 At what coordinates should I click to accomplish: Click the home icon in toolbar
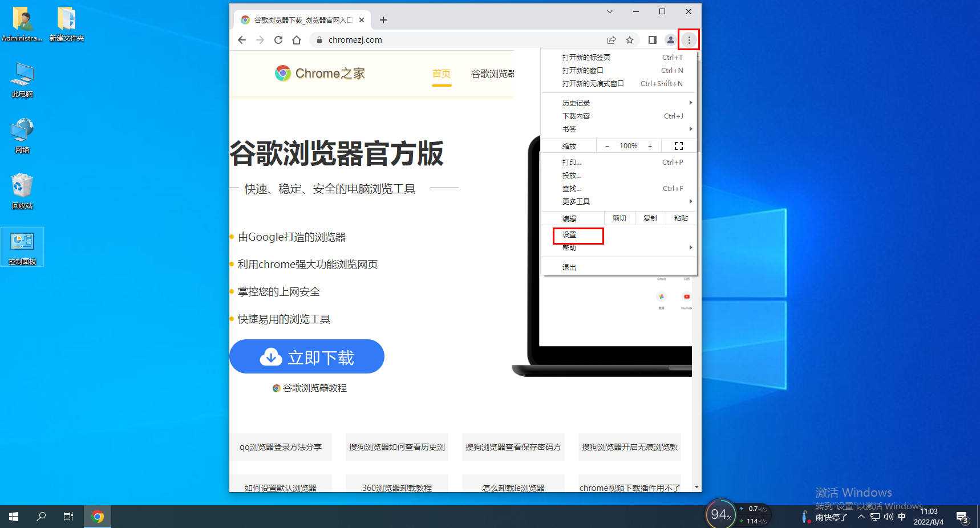pos(297,40)
